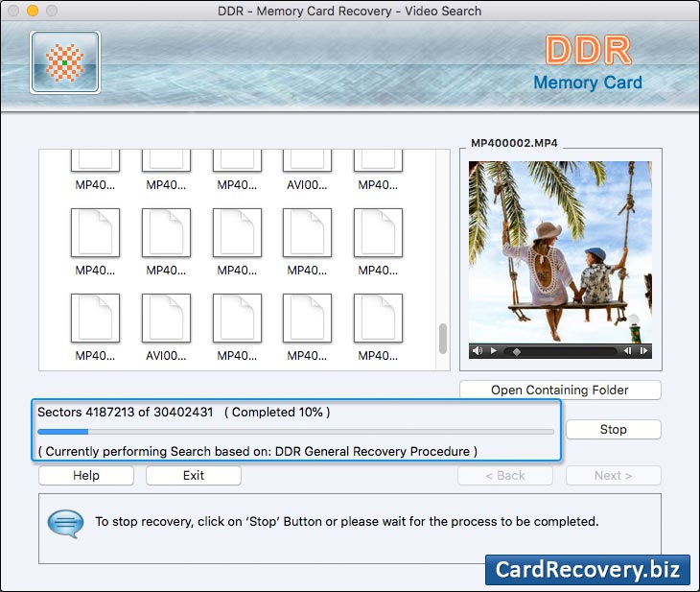
Task: Click the greyed-out < Back button
Action: [505, 475]
